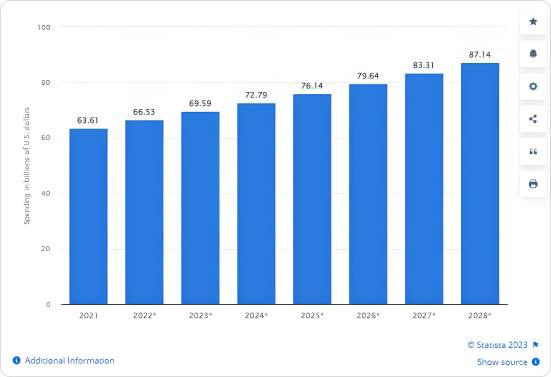This screenshot has width=551, height=377.
Task: Select the 2026 bar showing 79.64
Action: [x=368, y=194]
